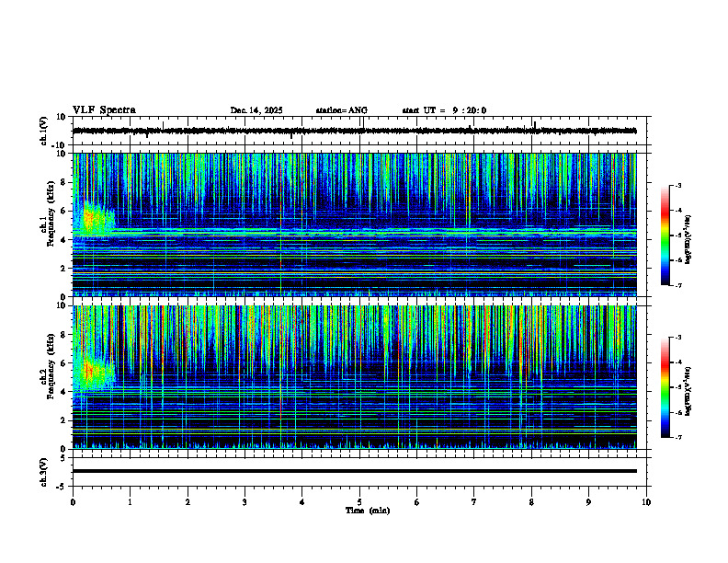Screen dimensions: 728x563
Task: Click the ch.1(V) waveform axis label
Action: pos(44,131)
